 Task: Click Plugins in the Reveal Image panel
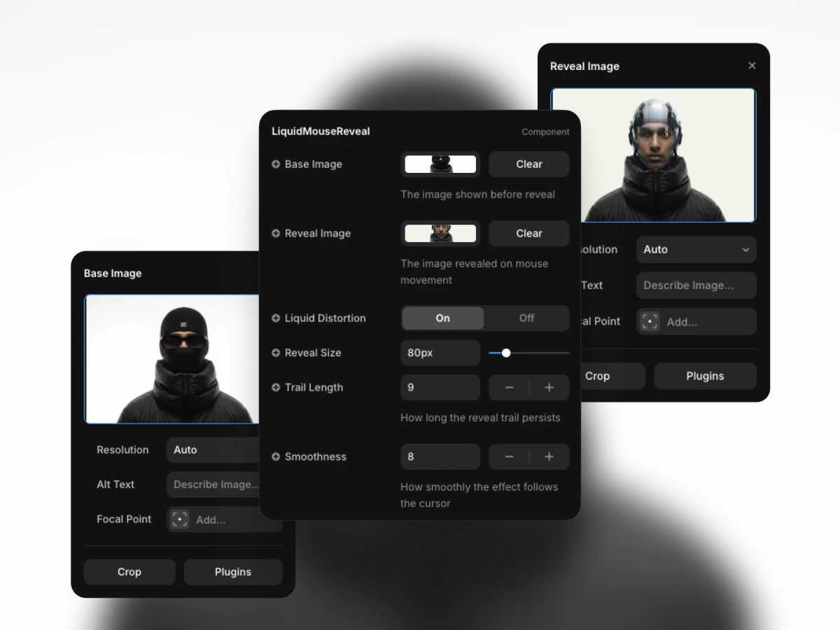coord(705,376)
